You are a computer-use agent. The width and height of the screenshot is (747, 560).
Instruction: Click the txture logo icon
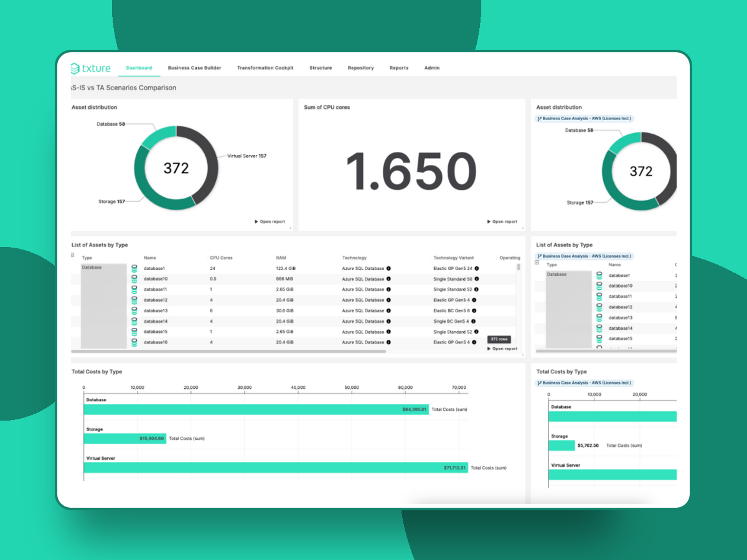(75, 68)
